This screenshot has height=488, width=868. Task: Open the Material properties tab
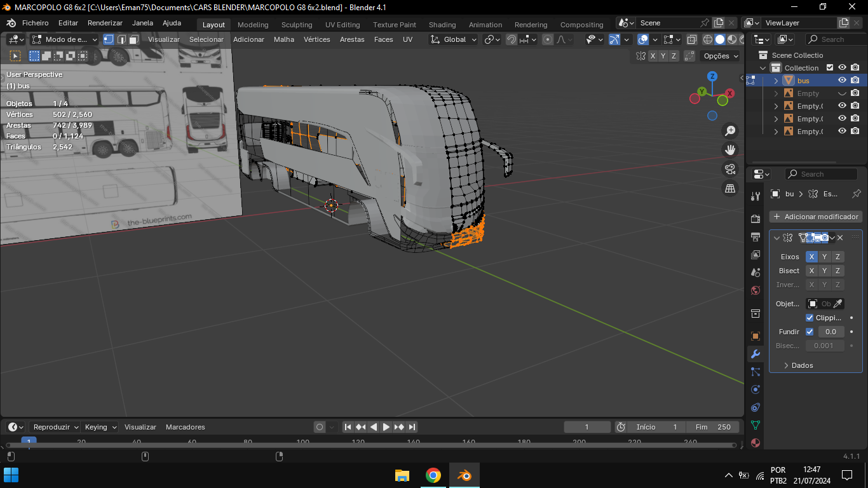click(x=756, y=443)
